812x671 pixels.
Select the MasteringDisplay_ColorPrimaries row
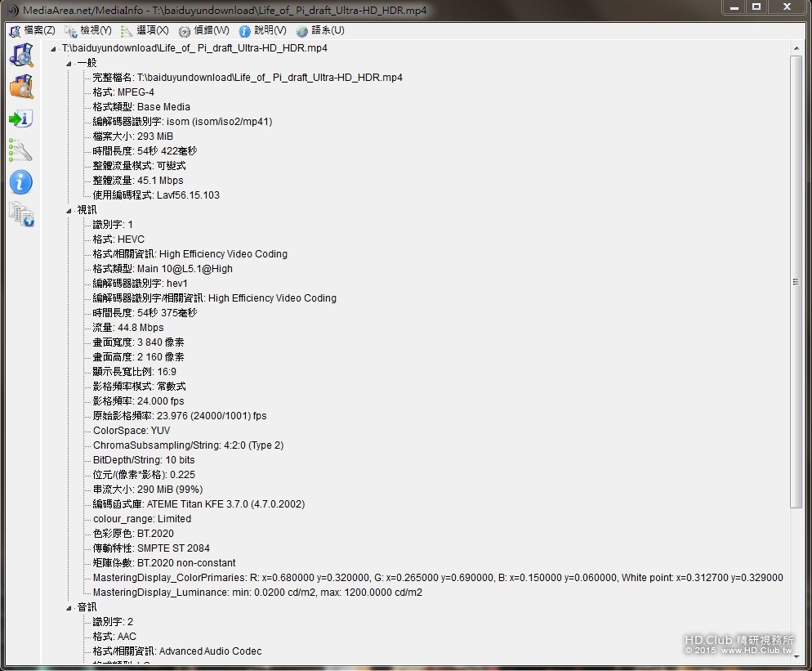pos(438,578)
